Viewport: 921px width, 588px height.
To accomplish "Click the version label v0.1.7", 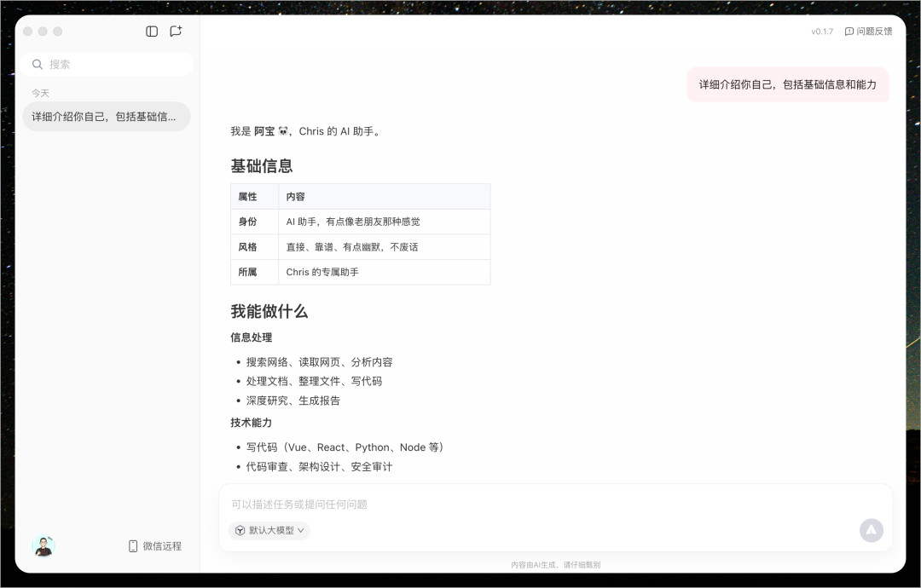I will click(822, 32).
